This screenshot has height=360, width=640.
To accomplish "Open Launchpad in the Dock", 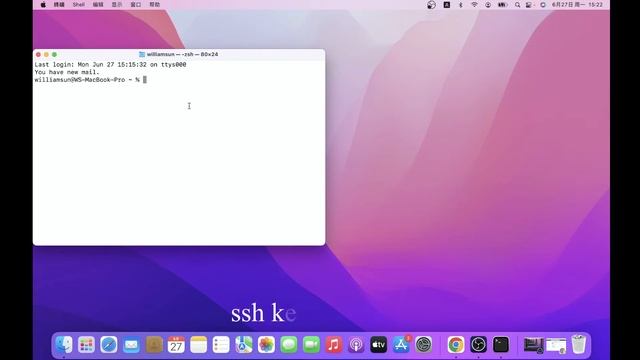I will click(x=87, y=345).
